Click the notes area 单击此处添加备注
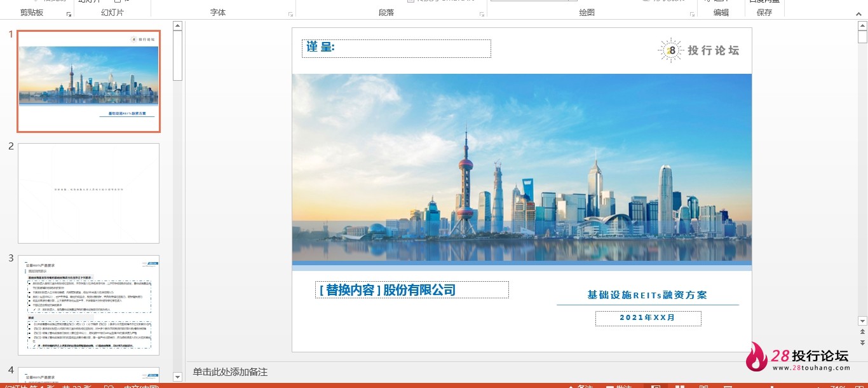Screen dimensions: 868x388 [231, 371]
